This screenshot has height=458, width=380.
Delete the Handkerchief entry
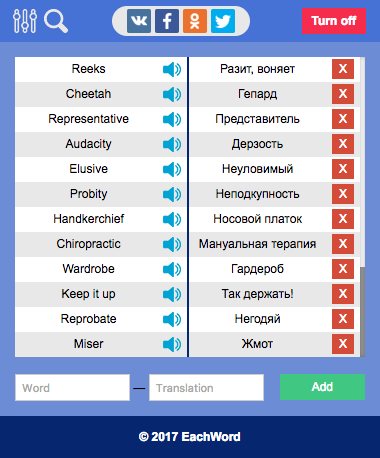(x=343, y=219)
